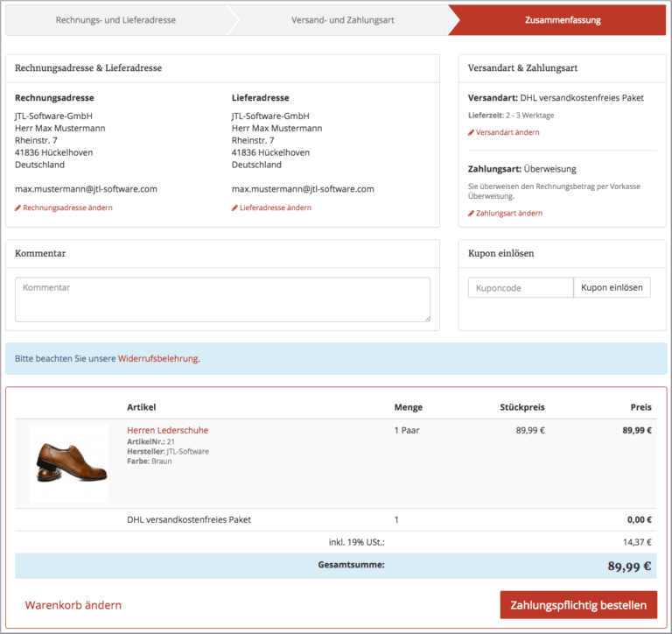Click pencil icon beside Lieferadresse ändern
Screen dimensions: 672x634
click(235, 208)
